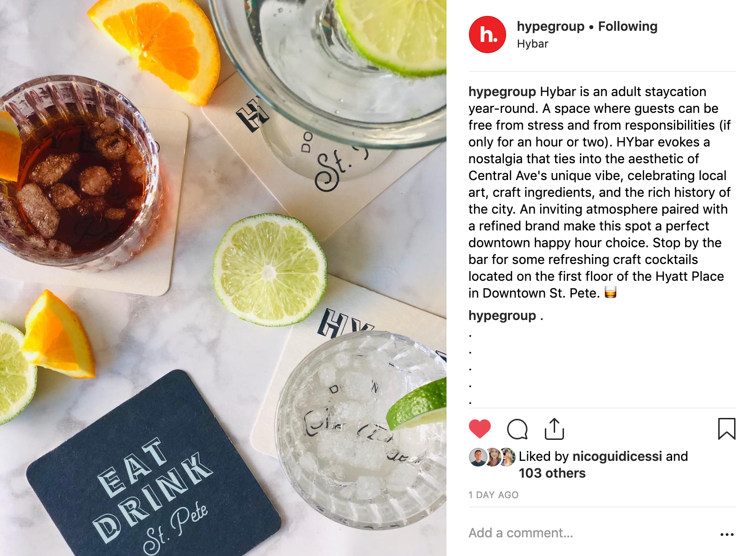Image resolution: width=756 pixels, height=556 pixels.
Task: Open the hypegroup red profile avatar
Action: pyautogui.click(x=488, y=35)
